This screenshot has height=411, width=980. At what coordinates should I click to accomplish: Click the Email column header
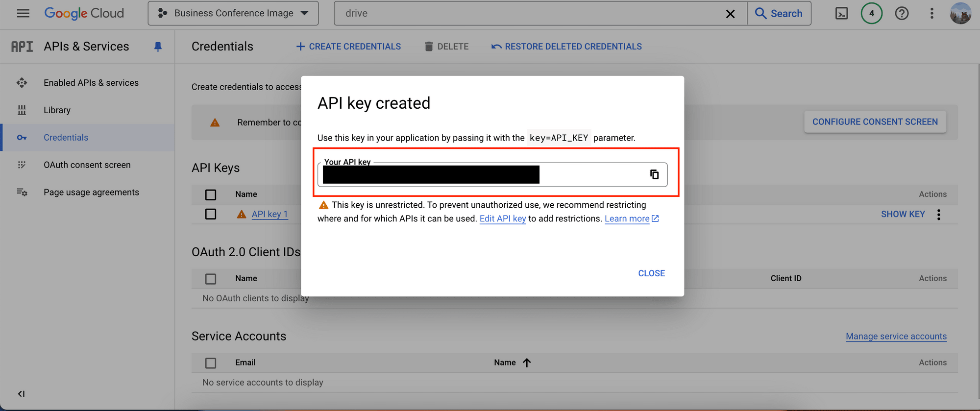[245, 363]
